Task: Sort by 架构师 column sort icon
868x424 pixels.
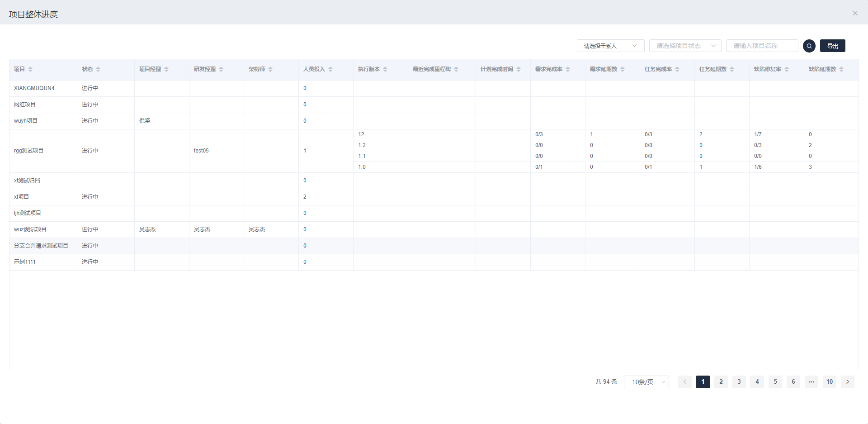Action: point(270,69)
